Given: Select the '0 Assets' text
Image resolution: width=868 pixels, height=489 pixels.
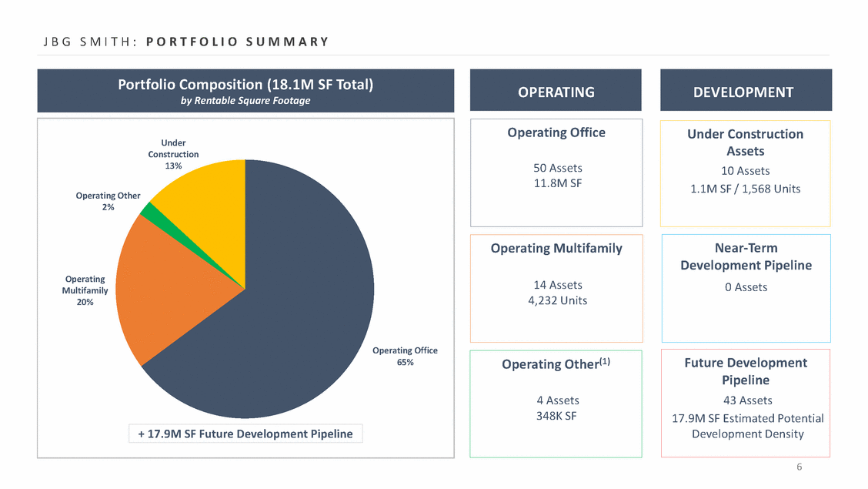Looking at the screenshot, I should pyautogui.click(x=746, y=287).
